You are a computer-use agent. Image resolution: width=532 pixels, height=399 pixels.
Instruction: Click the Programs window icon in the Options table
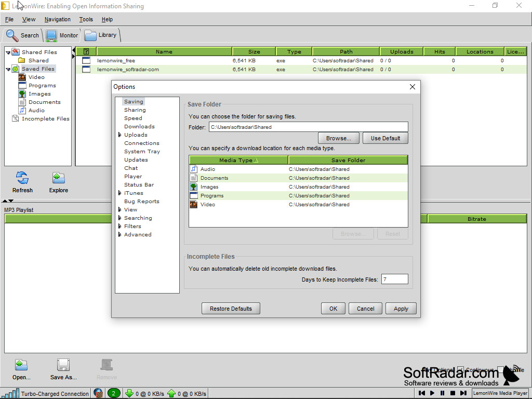193,195
